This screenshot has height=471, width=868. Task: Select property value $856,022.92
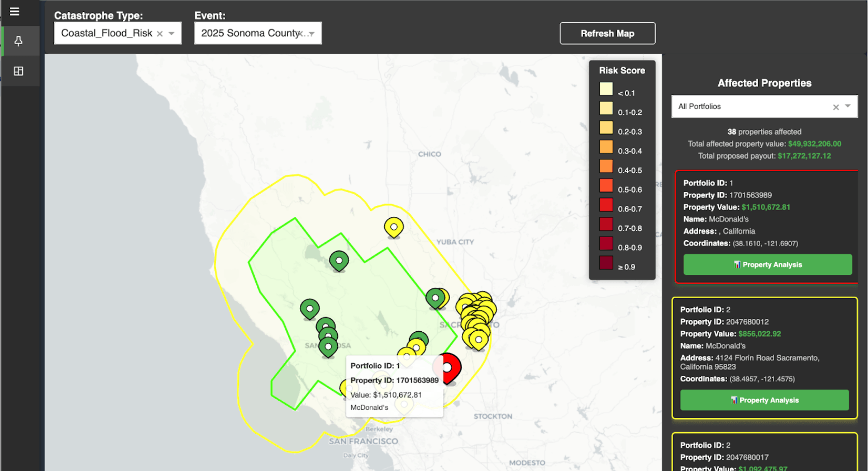point(760,334)
